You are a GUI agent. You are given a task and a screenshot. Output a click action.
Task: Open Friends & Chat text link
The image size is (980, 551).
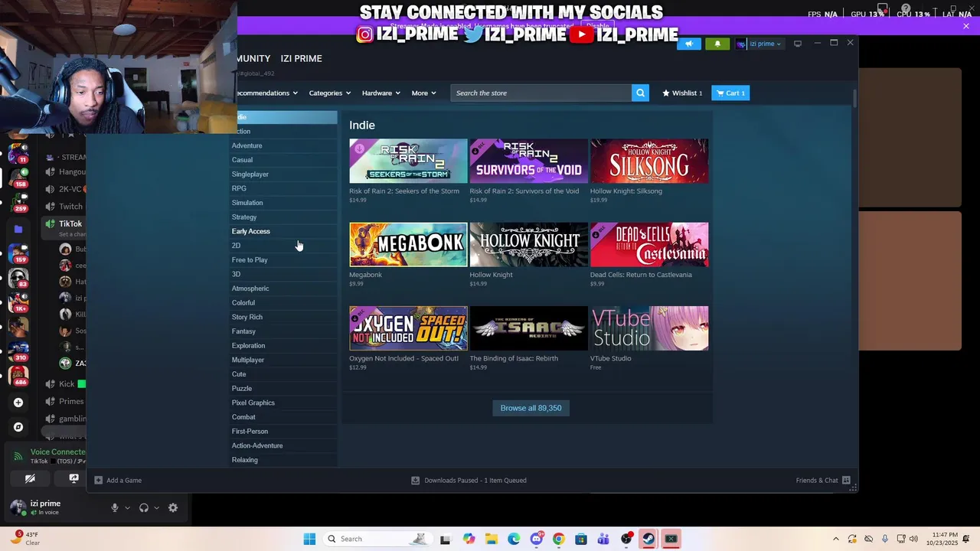[x=817, y=480]
